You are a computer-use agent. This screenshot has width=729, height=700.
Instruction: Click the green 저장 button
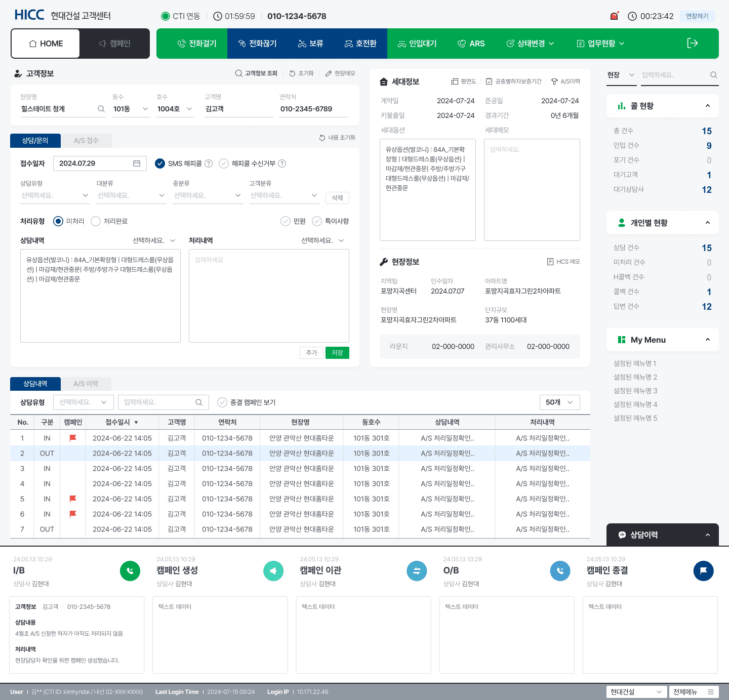pyautogui.click(x=337, y=353)
